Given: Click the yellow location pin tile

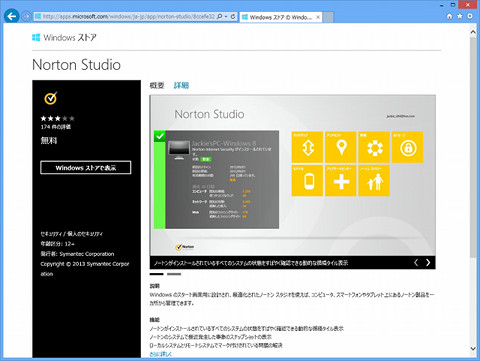Looking at the screenshot, I should tap(341, 147).
